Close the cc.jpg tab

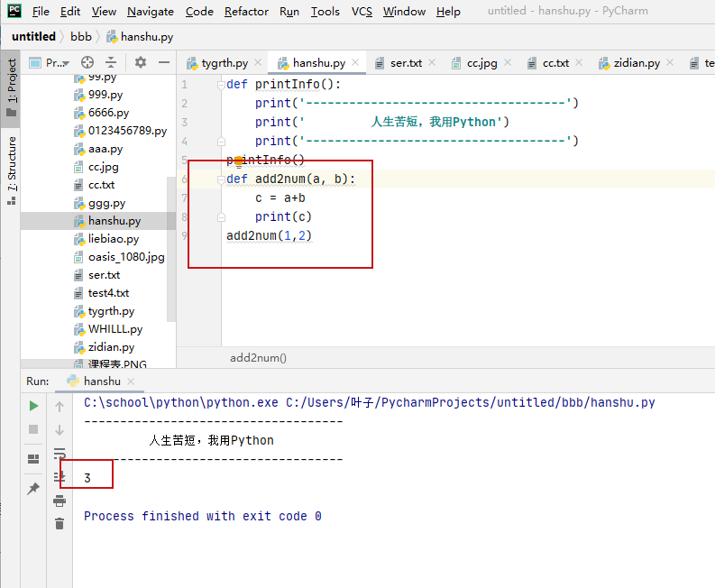[x=508, y=62]
